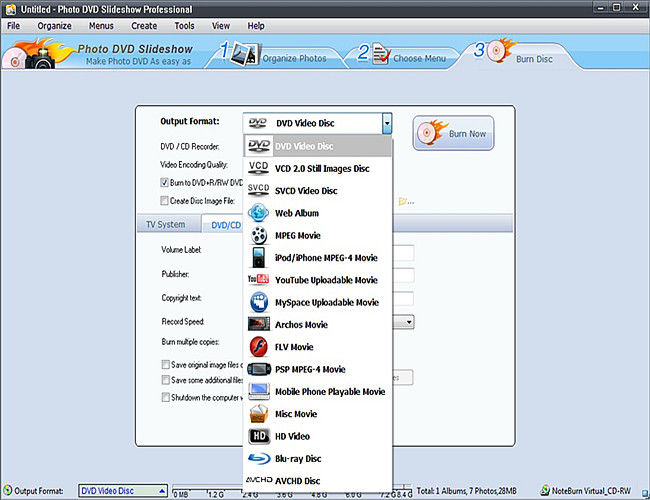Image resolution: width=650 pixels, height=500 pixels.
Task: Click the PSP console icon
Action: (x=259, y=369)
